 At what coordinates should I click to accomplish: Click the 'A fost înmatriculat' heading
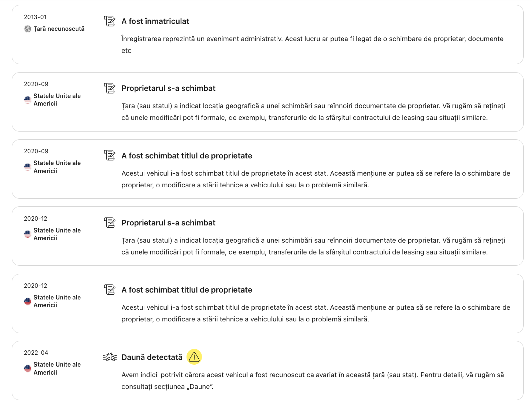(155, 21)
